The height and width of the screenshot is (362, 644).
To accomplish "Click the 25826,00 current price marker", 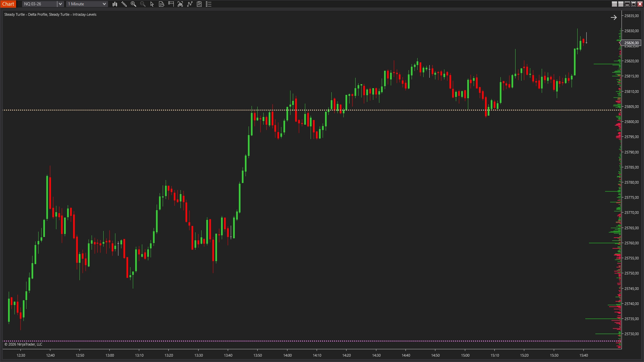I will 631,43.
